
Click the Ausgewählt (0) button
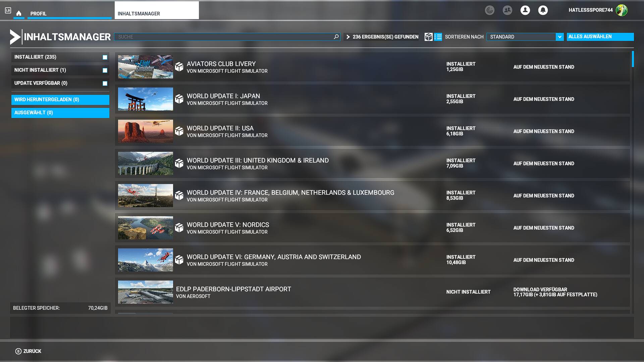pos(60,113)
